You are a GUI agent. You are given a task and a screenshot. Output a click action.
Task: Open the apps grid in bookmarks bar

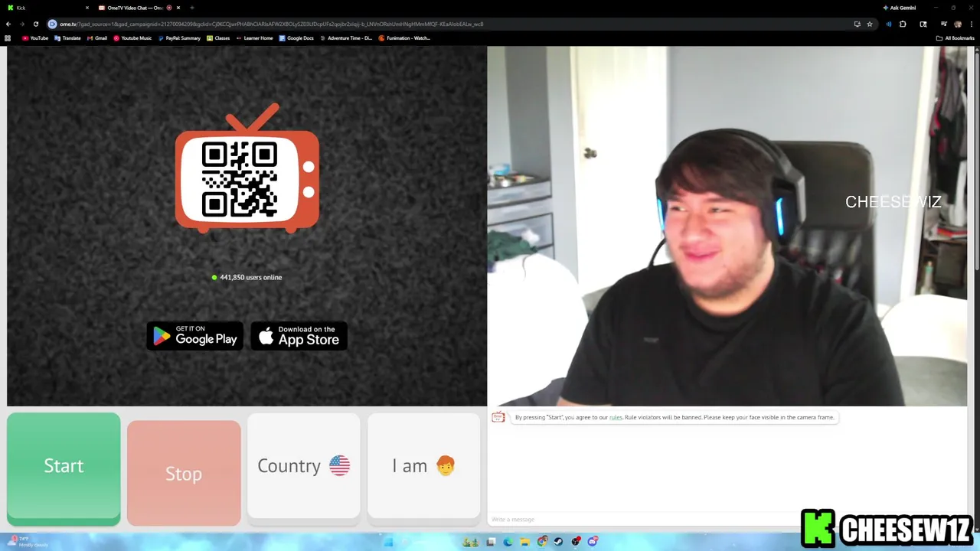[8, 38]
